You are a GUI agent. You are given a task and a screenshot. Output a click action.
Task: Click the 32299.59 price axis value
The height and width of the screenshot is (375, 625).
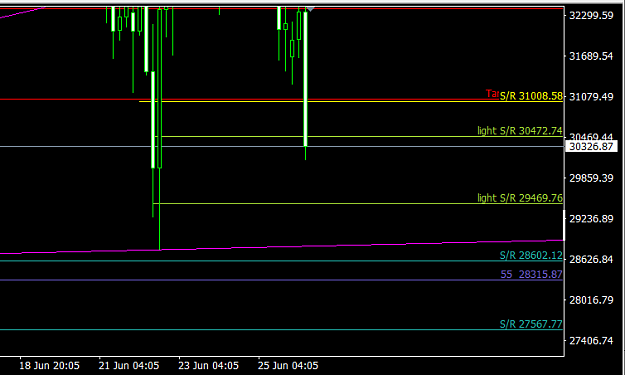(x=591, y=16)
